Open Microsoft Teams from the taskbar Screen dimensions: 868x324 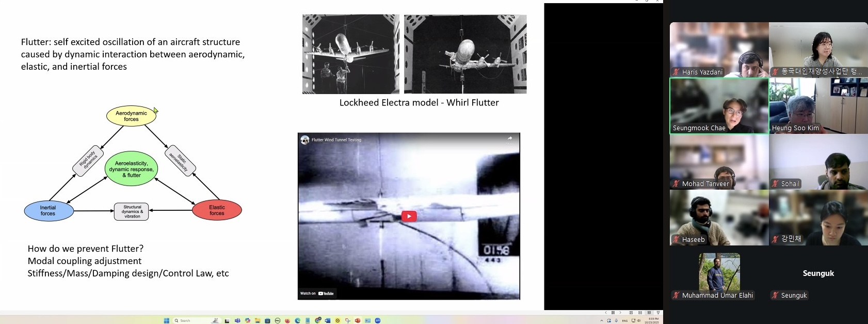click(237, 321)
